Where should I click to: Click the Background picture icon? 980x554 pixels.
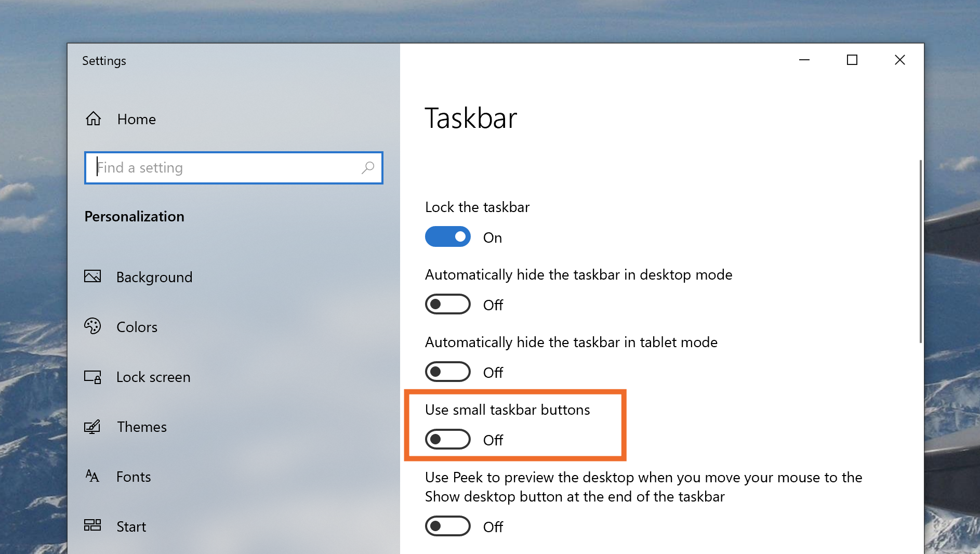[92, 276]
